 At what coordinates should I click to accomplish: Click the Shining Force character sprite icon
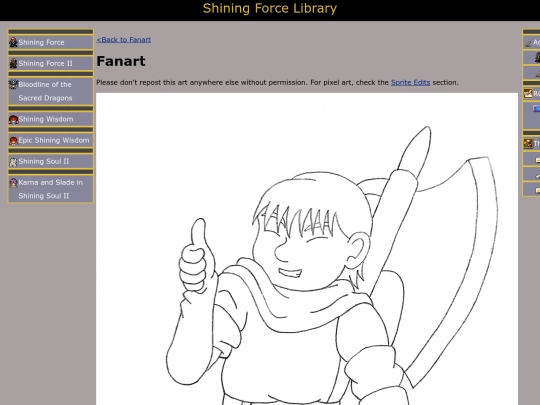click(13, 42)
